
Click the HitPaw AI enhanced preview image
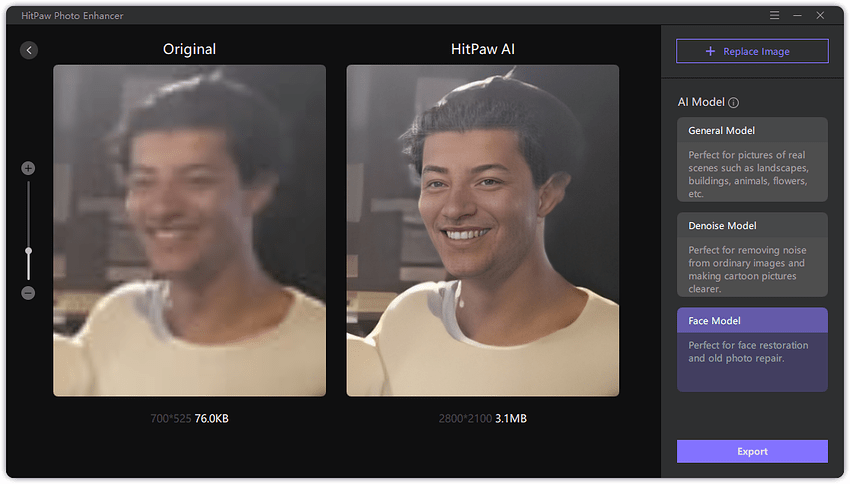pos(482,230)
